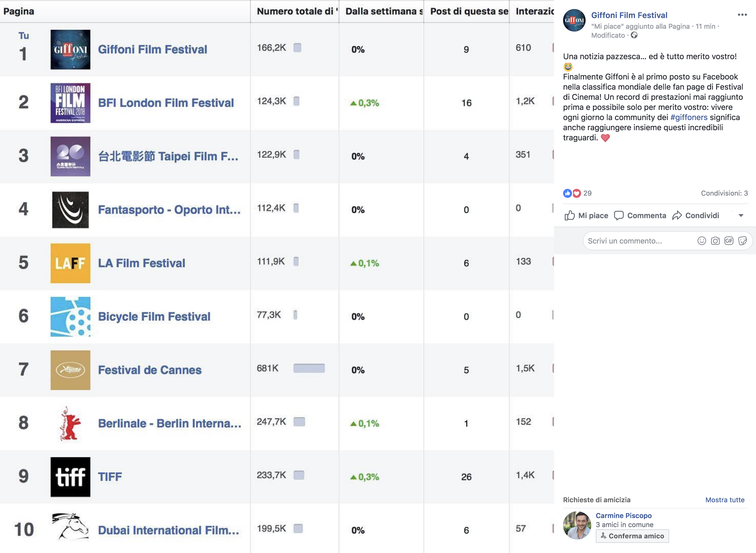Click the Commenta button
Screen dimensions: 756x553
point(640,216)
